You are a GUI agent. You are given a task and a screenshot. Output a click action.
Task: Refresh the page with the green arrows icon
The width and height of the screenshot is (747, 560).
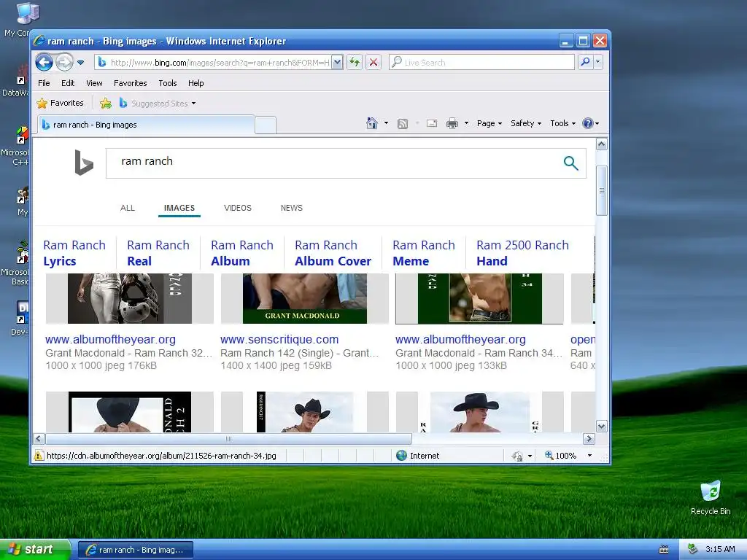[x=355, y=63]
